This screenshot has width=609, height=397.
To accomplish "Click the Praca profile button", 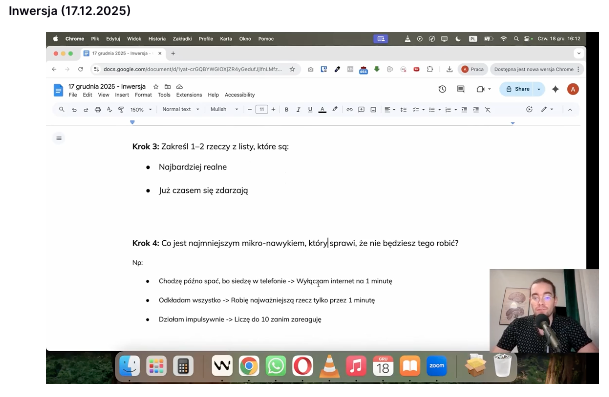I will pos(473,69).
